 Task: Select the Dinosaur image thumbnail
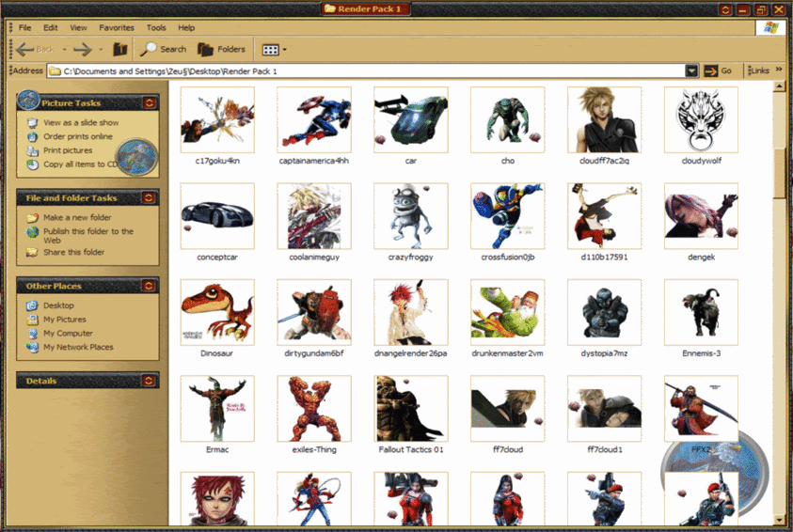(x=217, y=313)
